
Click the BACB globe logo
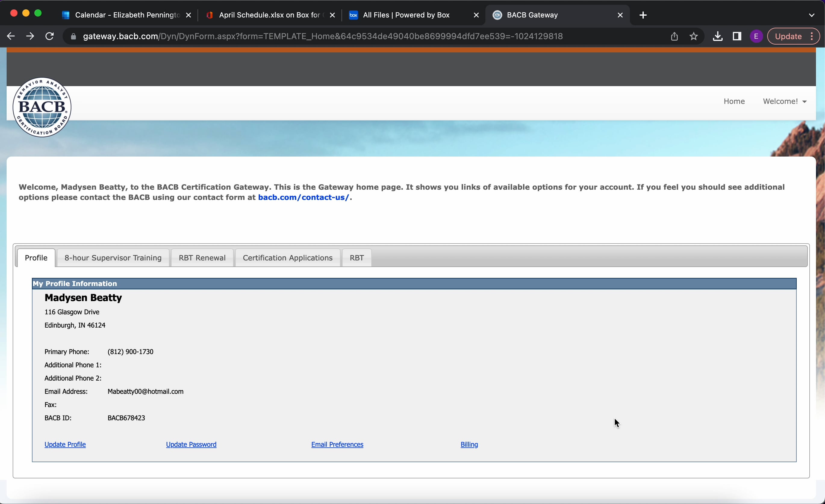(42, 107)
